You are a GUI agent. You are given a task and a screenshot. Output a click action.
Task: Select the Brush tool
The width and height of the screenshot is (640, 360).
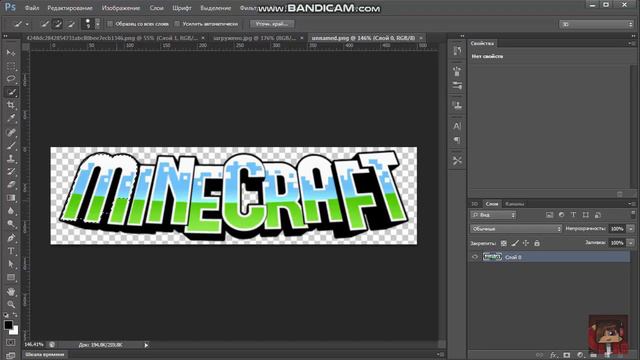coord(11,145)
